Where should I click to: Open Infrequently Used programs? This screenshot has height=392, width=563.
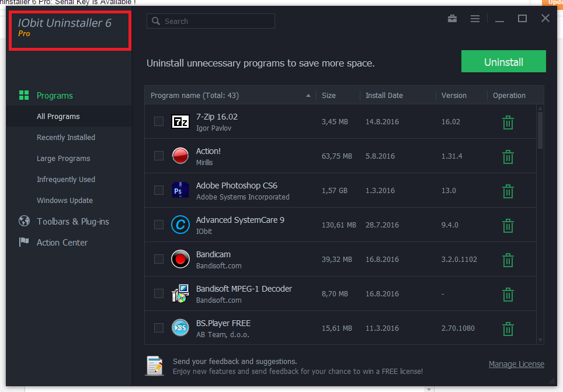(66, 179)
